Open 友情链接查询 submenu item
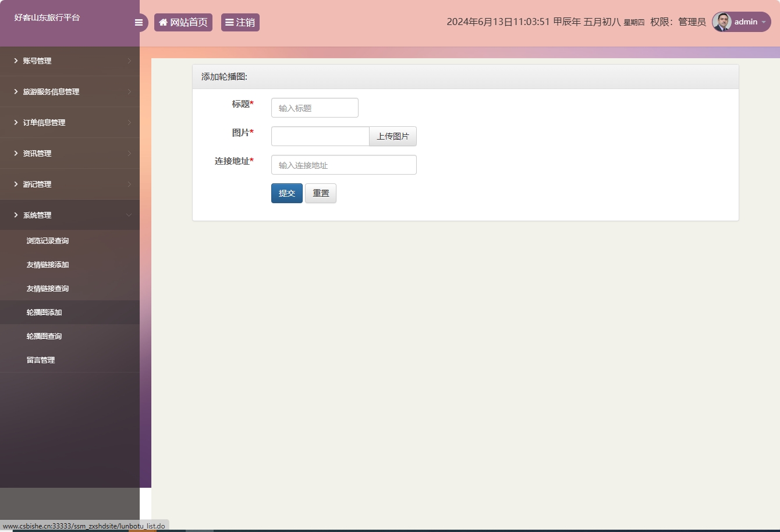780x532 pixels. pyautogui.click(x=48, y=289)
